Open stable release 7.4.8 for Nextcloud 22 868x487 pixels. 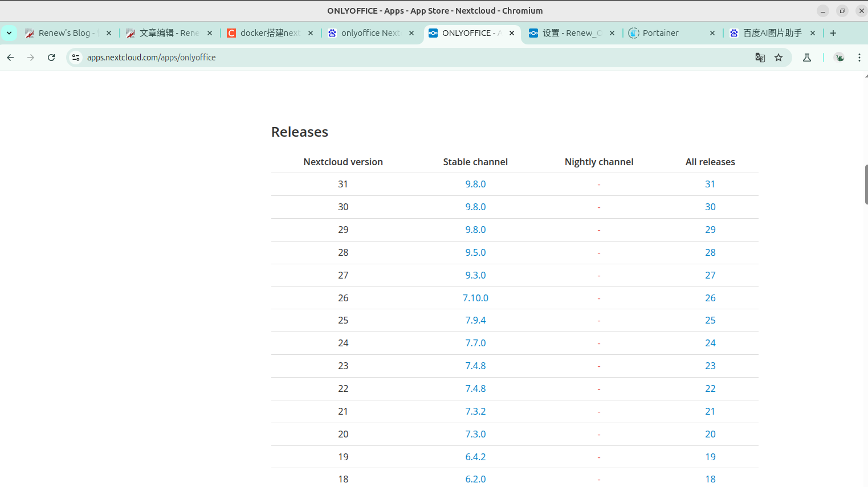click(x=475, y=388)
